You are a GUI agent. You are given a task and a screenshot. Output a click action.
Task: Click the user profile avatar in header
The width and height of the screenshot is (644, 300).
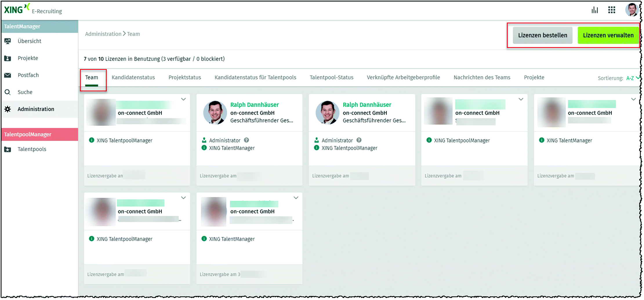tap(631, 10)
